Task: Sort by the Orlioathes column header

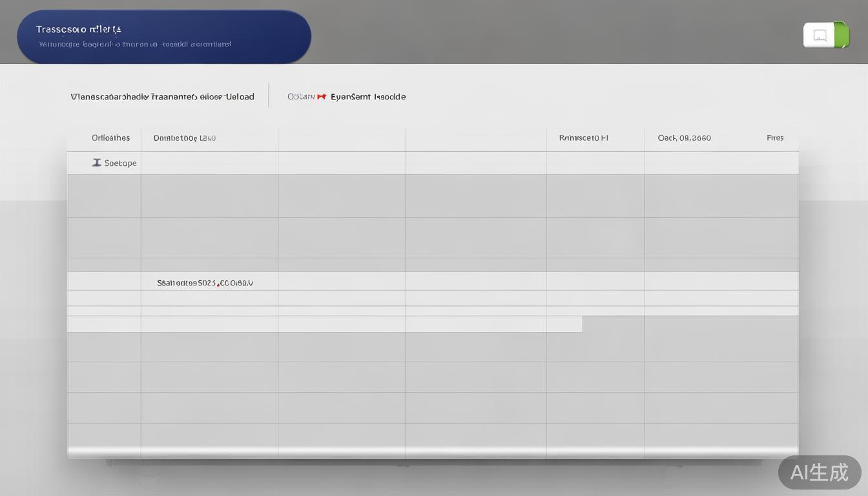Action: tap(110, 138)
